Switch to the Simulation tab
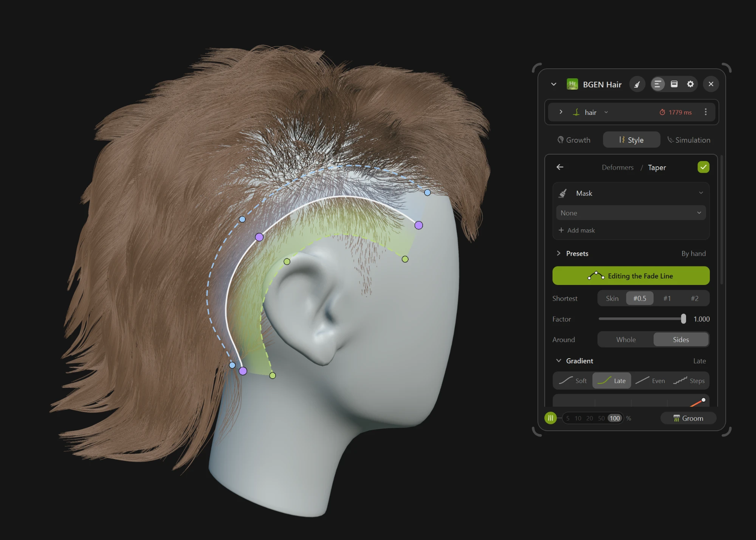The width and height of the screenshot is (756, 540). (689, 140)
